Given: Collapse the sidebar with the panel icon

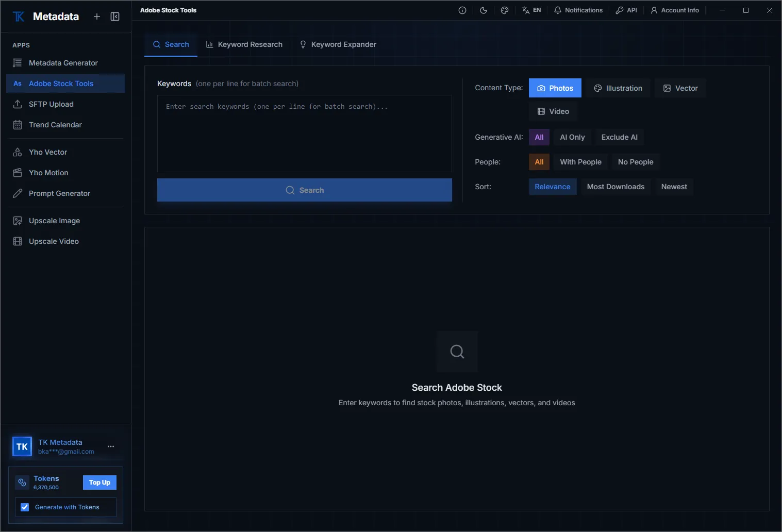Looking at the screenshot, I should click(115, 16).
